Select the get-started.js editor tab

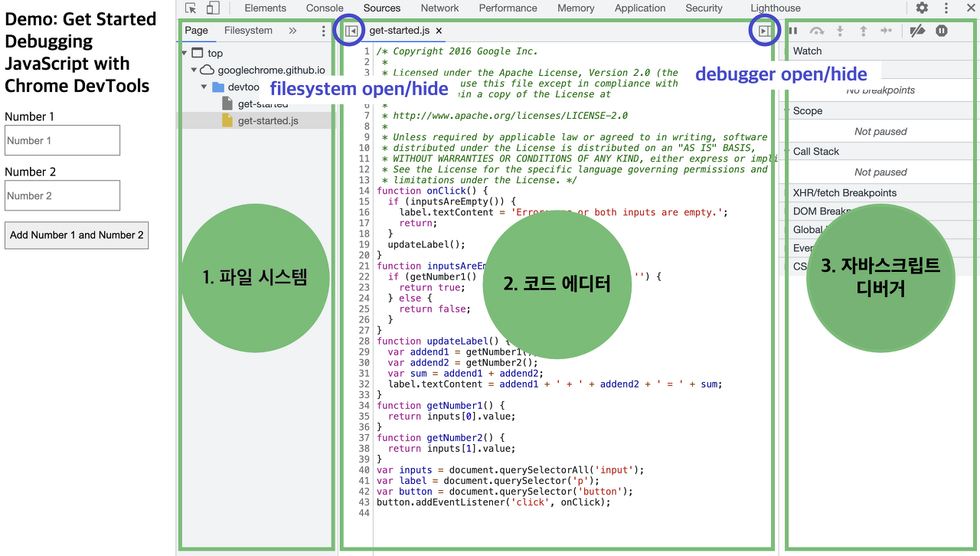pos(400,31)
